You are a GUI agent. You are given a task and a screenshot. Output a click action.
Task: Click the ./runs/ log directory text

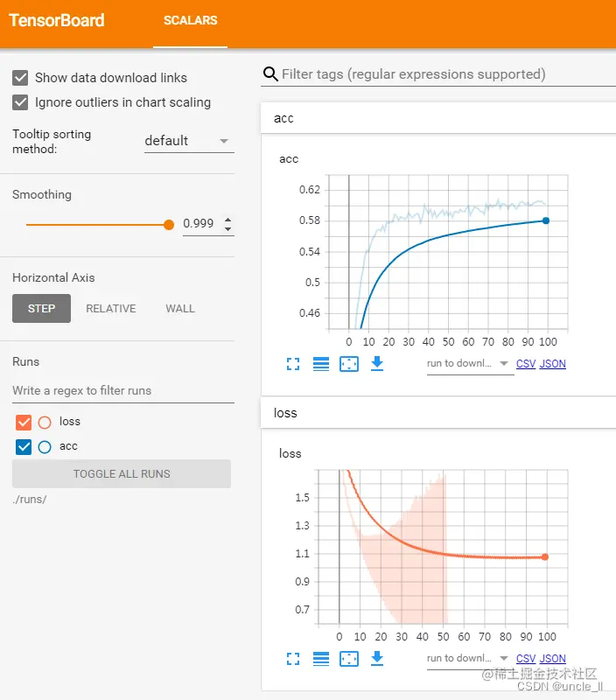30,499
